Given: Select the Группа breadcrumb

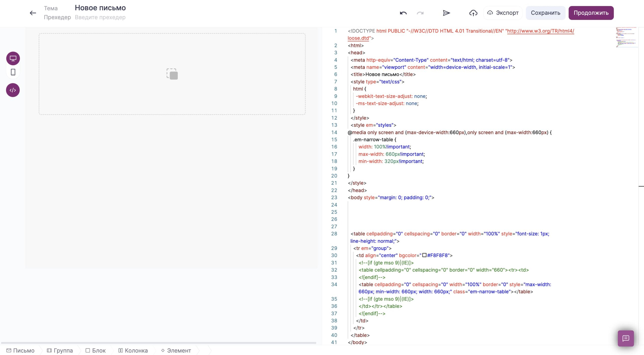Looking at the screenshot, I should point(60,350).
